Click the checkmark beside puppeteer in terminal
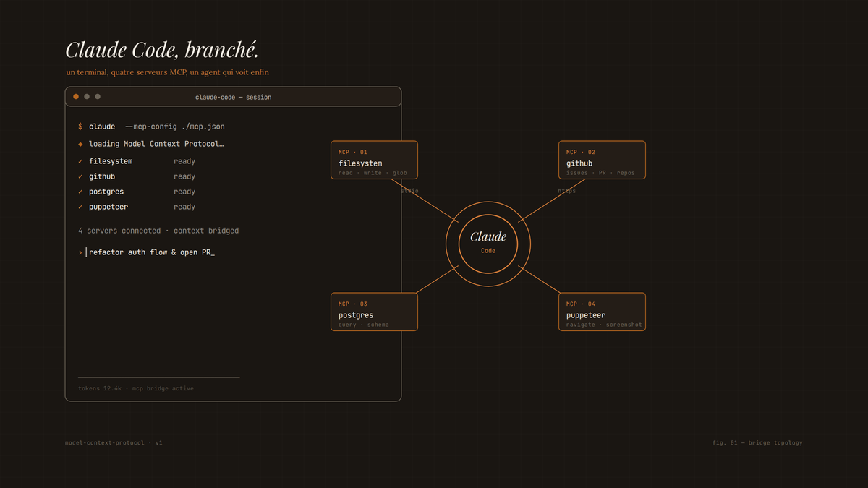Viewport: 868px width, 488px height. point(80,207)
